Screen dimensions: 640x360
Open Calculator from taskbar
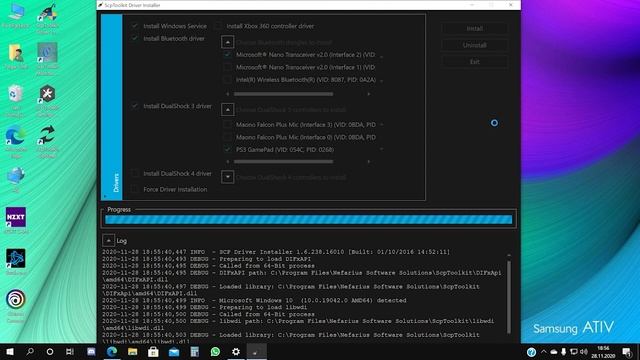coord(195,351)
